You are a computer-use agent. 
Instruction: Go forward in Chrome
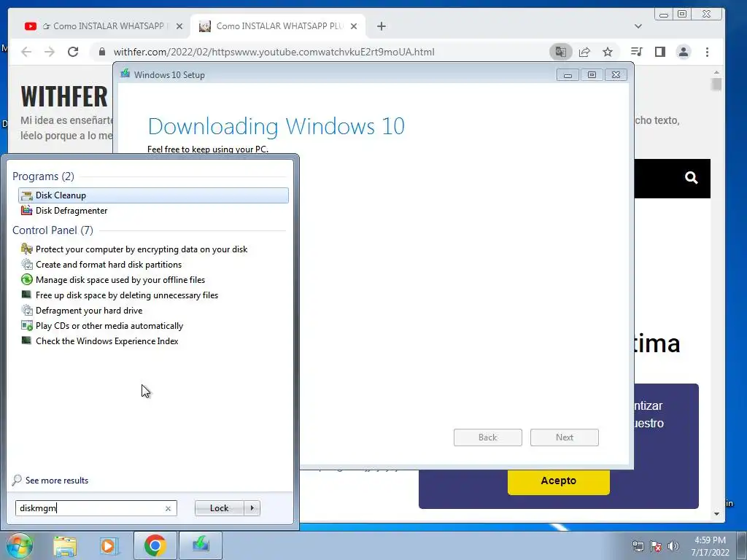click(x=50, y=52)
